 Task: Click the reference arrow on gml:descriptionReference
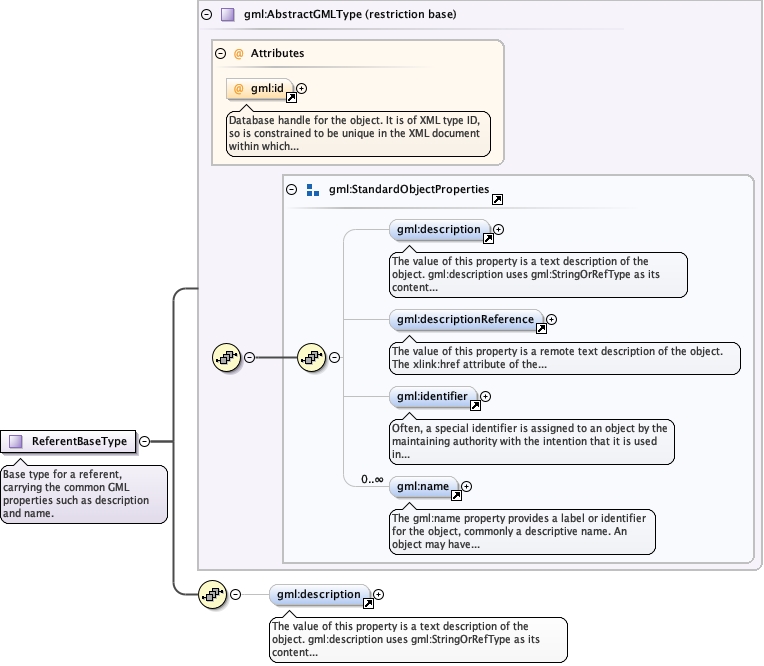[541, 328]
